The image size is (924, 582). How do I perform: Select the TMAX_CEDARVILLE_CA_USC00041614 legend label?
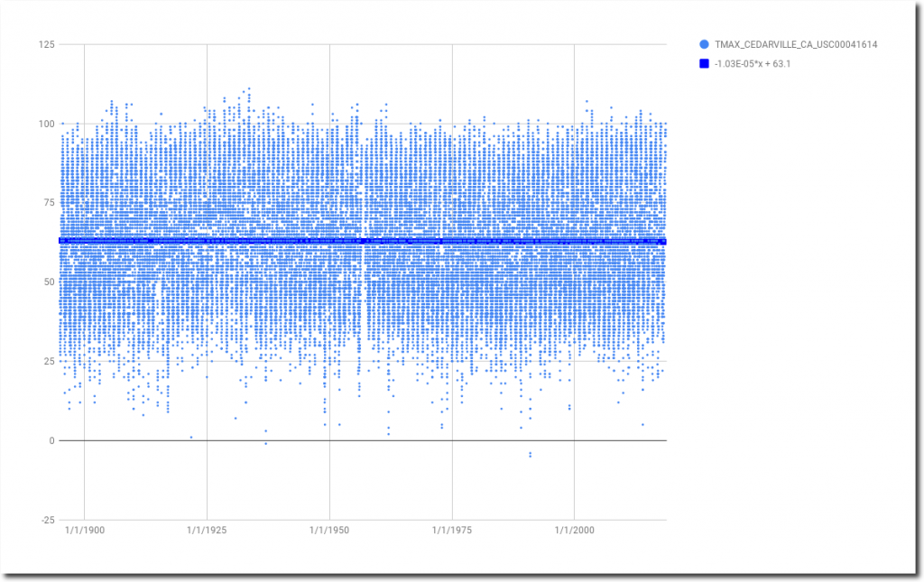click(x=796, y=44)
